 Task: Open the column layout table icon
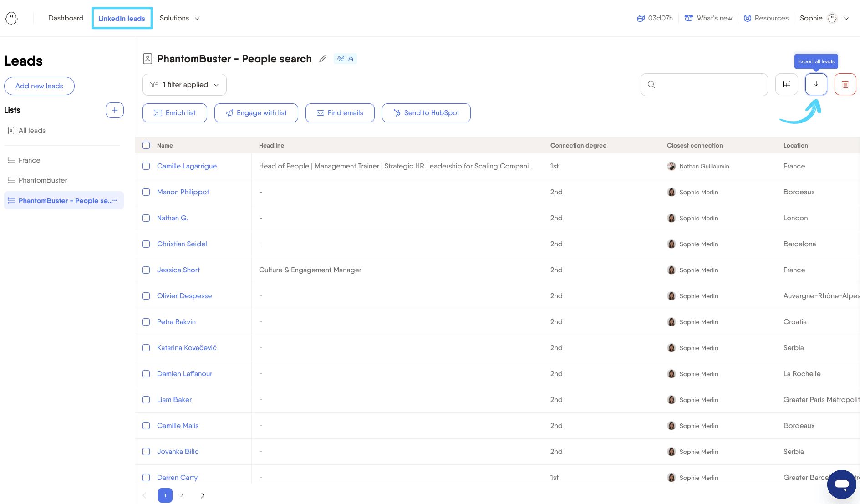click(x=787, y=84)
